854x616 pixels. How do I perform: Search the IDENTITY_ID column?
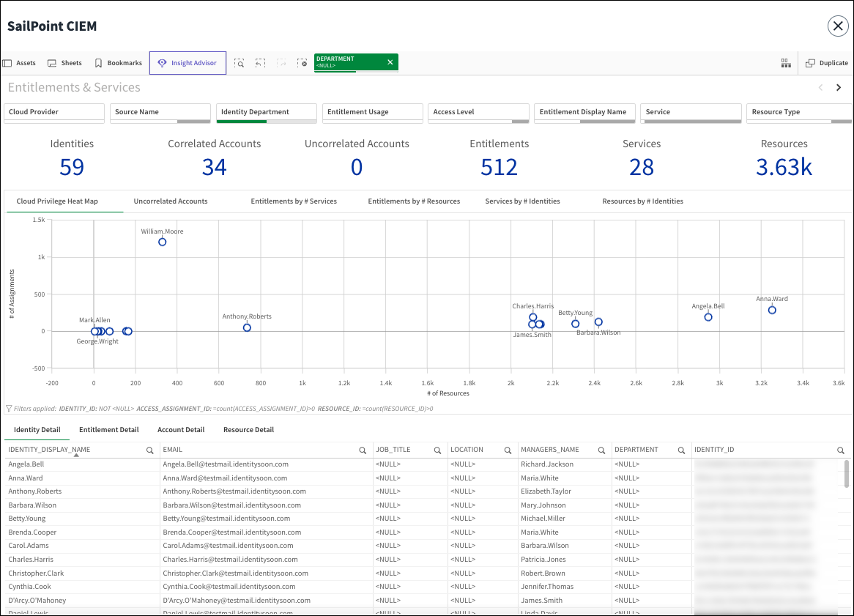pyautogui.click(x=841, y=450)
